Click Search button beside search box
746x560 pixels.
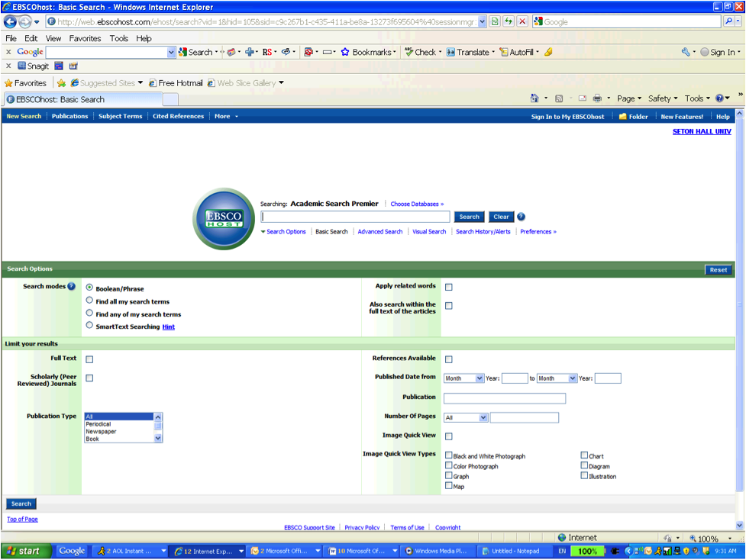[469, 217]
